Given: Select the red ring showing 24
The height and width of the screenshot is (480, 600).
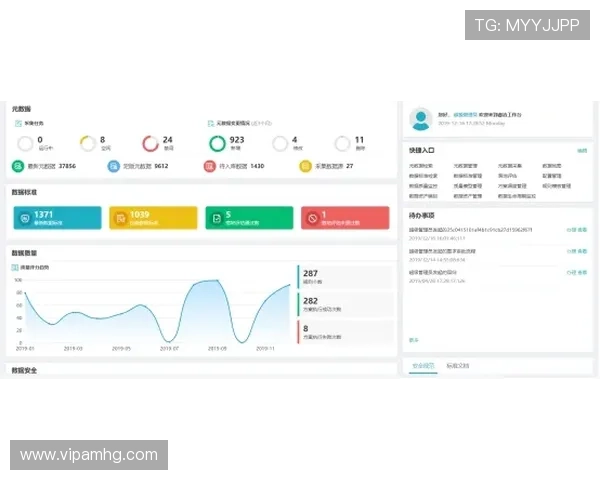Looking at the screenshot, I should coord(151,143).
